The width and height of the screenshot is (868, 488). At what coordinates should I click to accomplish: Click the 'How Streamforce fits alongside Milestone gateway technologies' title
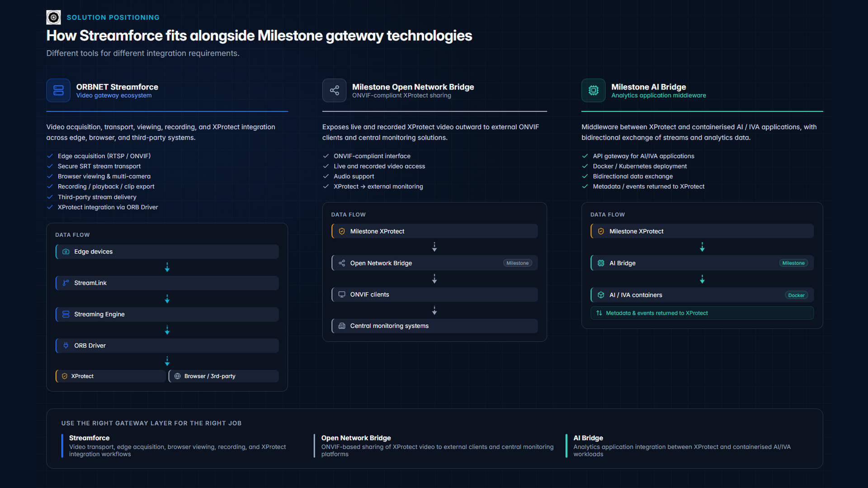pyautogui.click(x=259, y=36)
